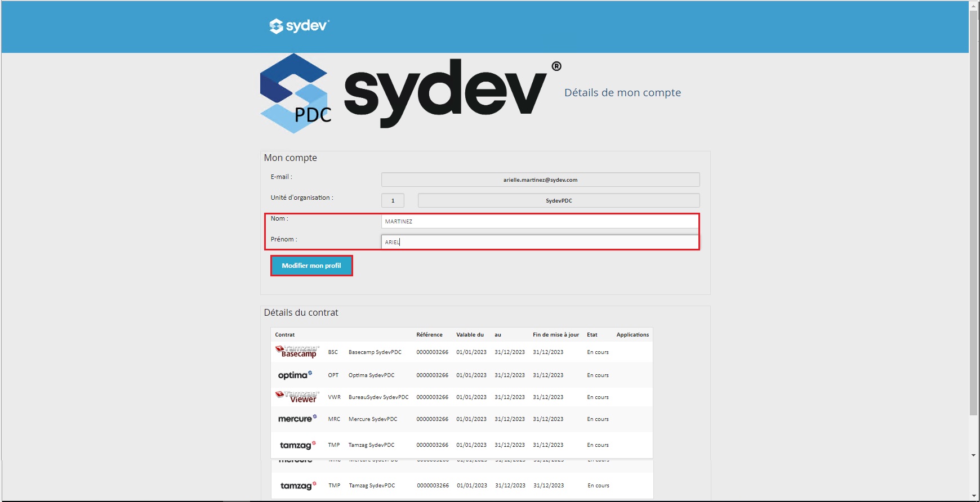Focus the Nom field containing MARTINEZ
Viewport: 980px width, 502px height.
click(x=540, y=221)
